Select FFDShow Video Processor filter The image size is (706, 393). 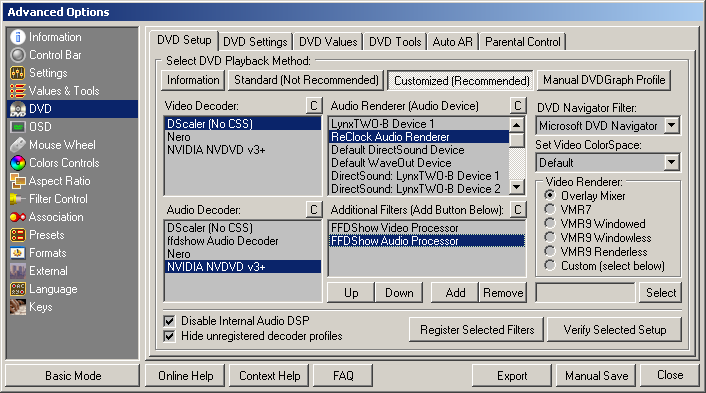[x=426, y=228]
